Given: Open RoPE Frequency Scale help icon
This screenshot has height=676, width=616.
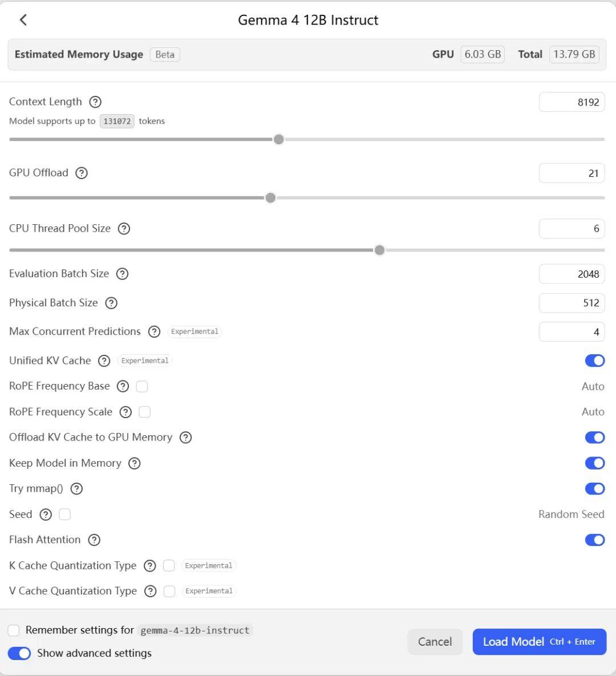Looking at the screenshot, I should tap(125, 412).
